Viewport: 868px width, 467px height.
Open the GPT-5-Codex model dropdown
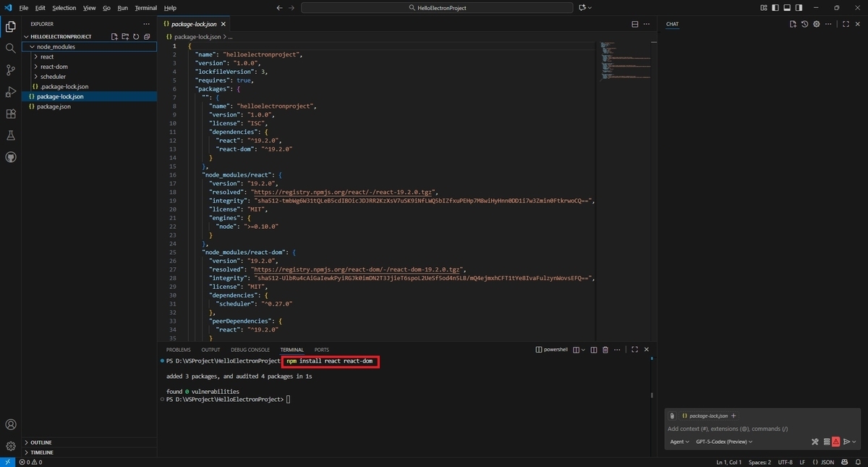point(723,442)
